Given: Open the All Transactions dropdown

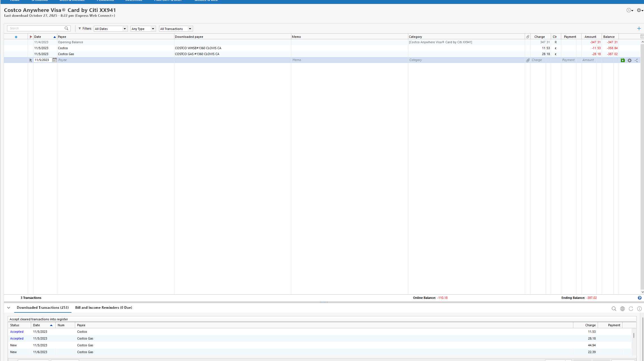Looking at the screenshot, I should pos(176,29).
